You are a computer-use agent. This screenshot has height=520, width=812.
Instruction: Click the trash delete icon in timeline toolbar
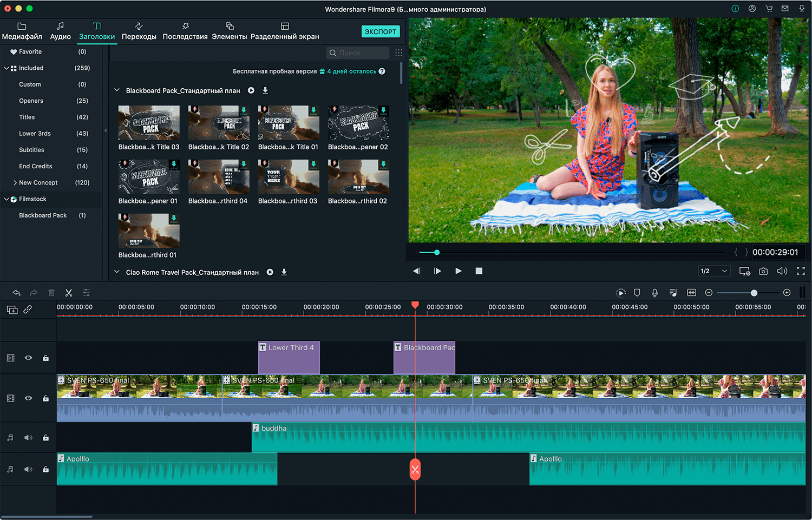click(x=51, y=293)
